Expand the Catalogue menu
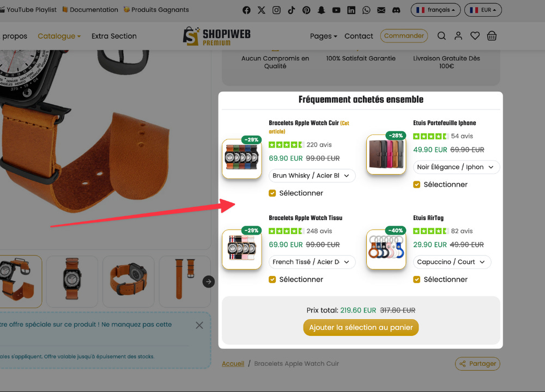 [59, 36]
